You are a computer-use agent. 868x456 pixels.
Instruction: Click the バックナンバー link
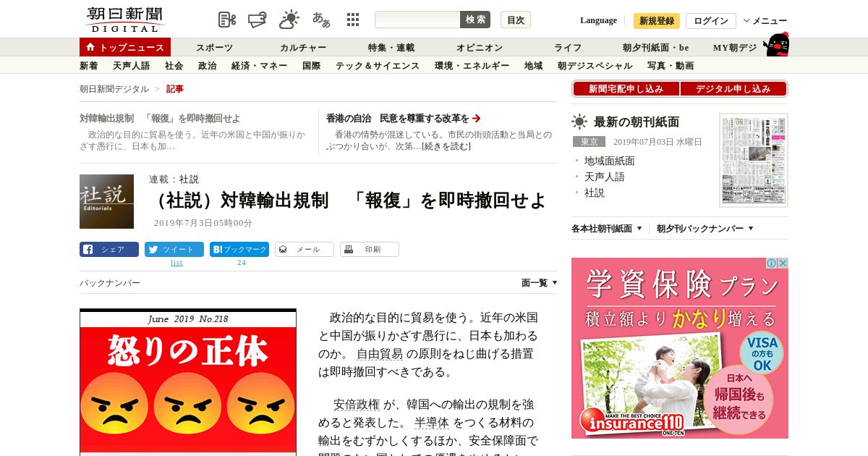[110, 283]
